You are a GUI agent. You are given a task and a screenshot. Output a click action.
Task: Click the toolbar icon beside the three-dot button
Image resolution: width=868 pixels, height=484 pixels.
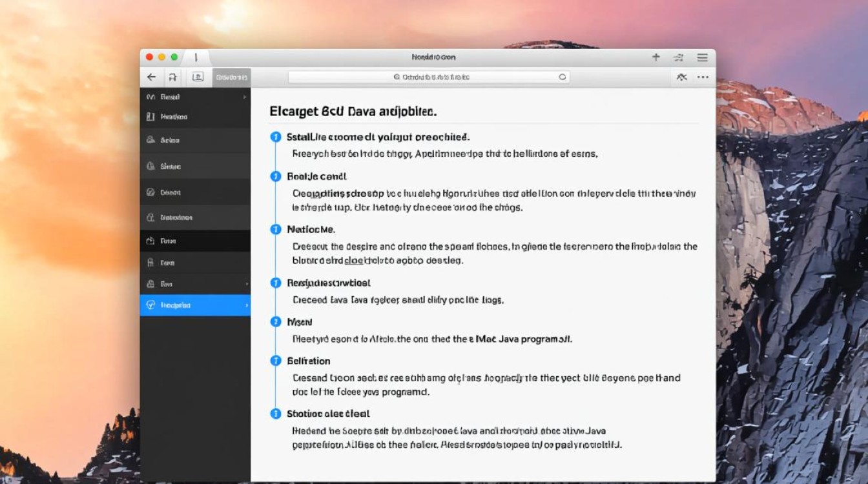pos(681,77)
